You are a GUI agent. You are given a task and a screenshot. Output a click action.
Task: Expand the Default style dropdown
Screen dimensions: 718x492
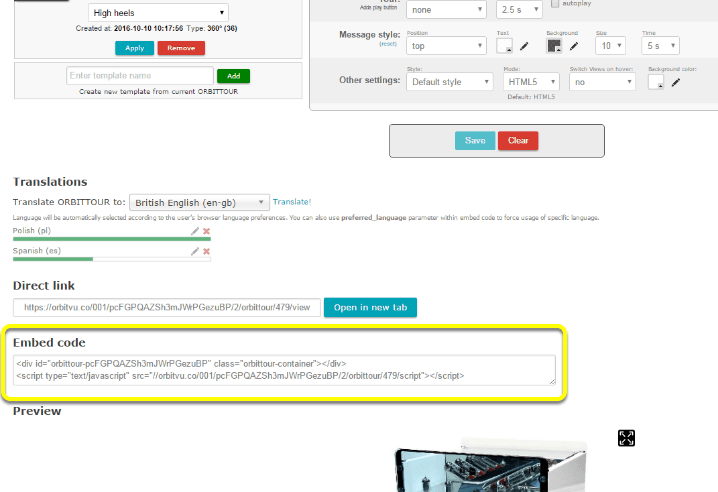point(450,82)
